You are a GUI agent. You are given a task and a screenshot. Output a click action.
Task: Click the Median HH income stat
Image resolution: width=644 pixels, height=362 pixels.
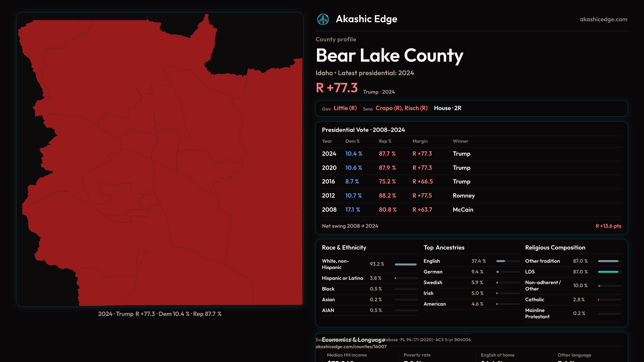coord(347,355)
